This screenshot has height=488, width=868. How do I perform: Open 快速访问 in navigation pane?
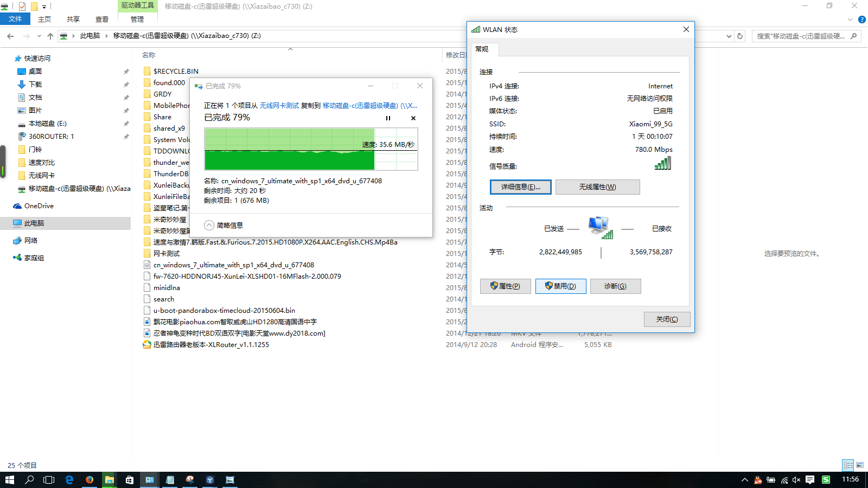(37, 59)
